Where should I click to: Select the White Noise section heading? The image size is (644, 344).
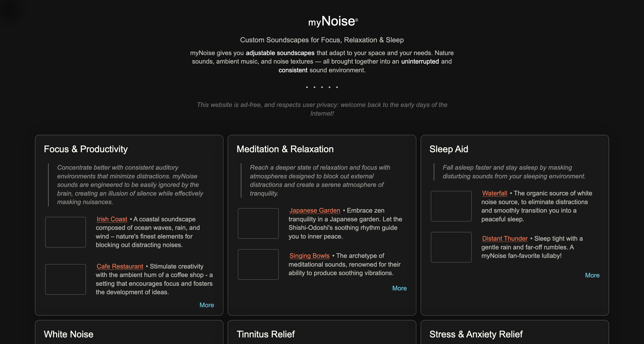pyautogui.click(x=68, y=334)
